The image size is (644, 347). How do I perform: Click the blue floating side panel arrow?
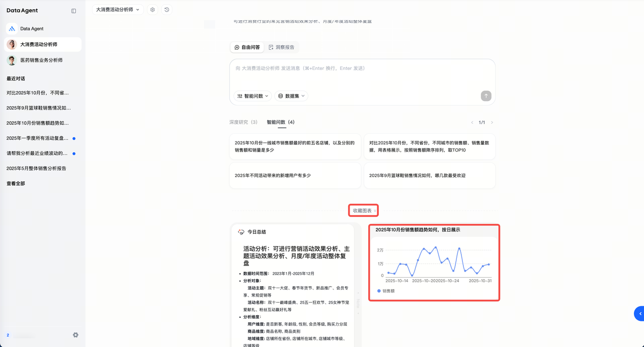(x=639, y=313)
